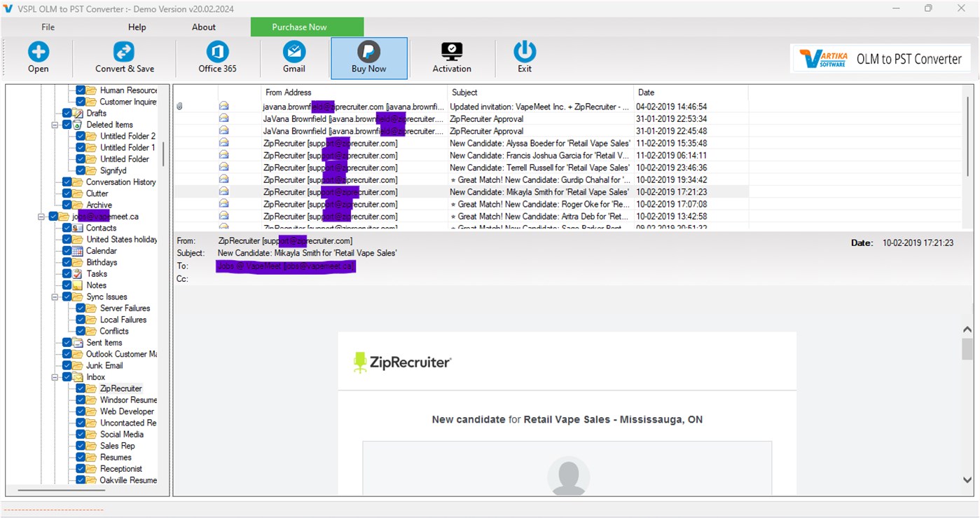
Task: Open the Help menu item
Action: click(x=137, y=27)
